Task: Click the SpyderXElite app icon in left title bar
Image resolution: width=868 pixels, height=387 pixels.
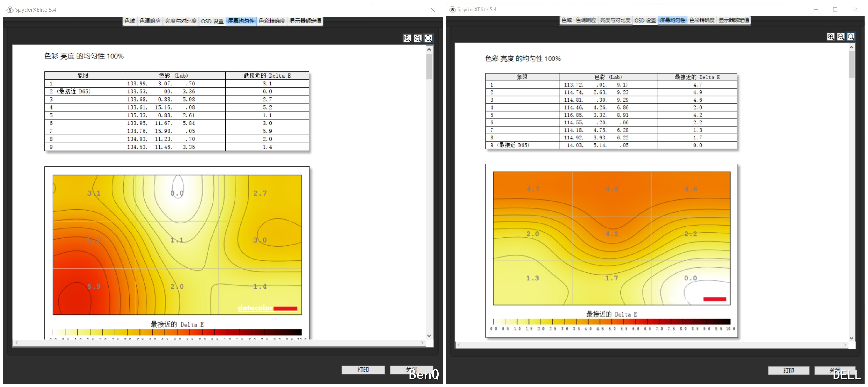Action: 10,10
